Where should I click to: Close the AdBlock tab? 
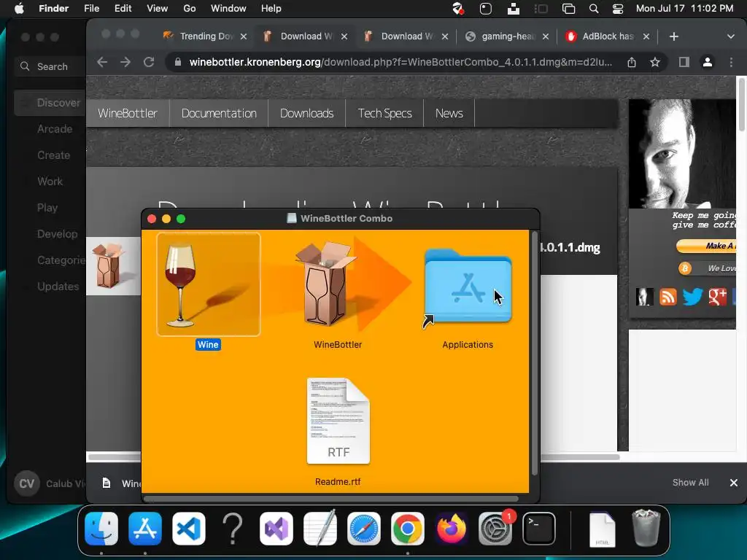tap(646, 36)
